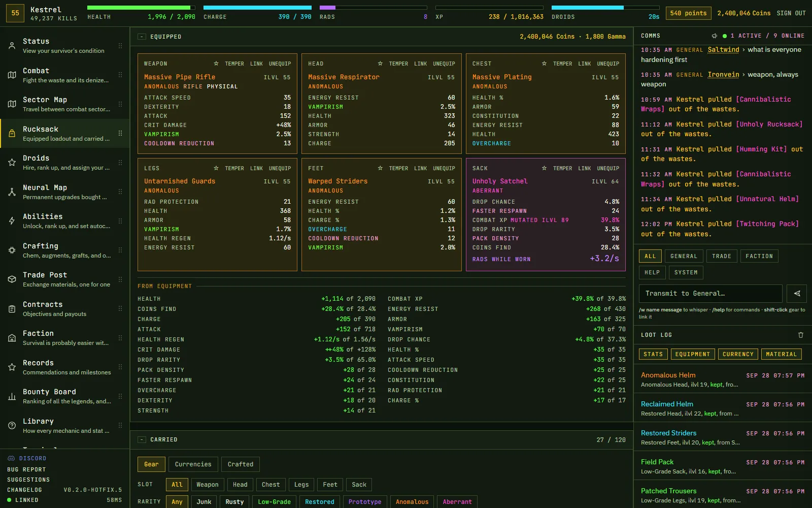Open the BUG REPORT link
This screenshot has width=812, height=508.
[x=26, y=469]
